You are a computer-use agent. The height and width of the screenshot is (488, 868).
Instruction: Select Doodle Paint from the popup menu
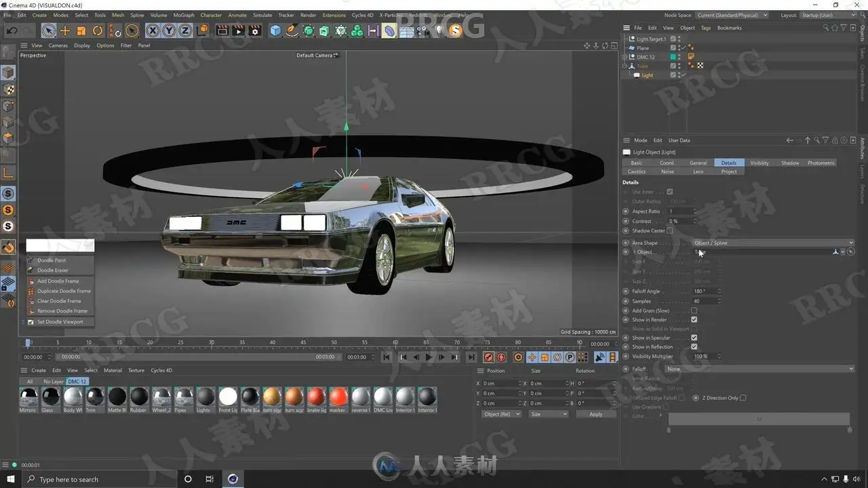pos(52,260)
